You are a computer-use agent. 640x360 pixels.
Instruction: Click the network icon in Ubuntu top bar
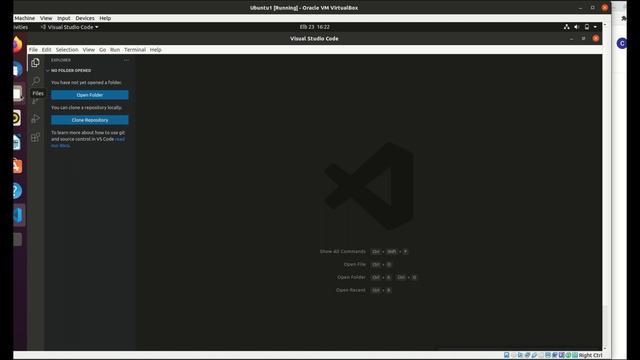pyautogui.click(x=567, y=27)
